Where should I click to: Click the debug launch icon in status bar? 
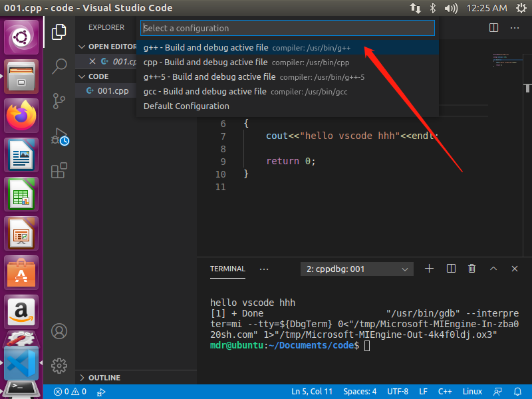tap(101, 392)
